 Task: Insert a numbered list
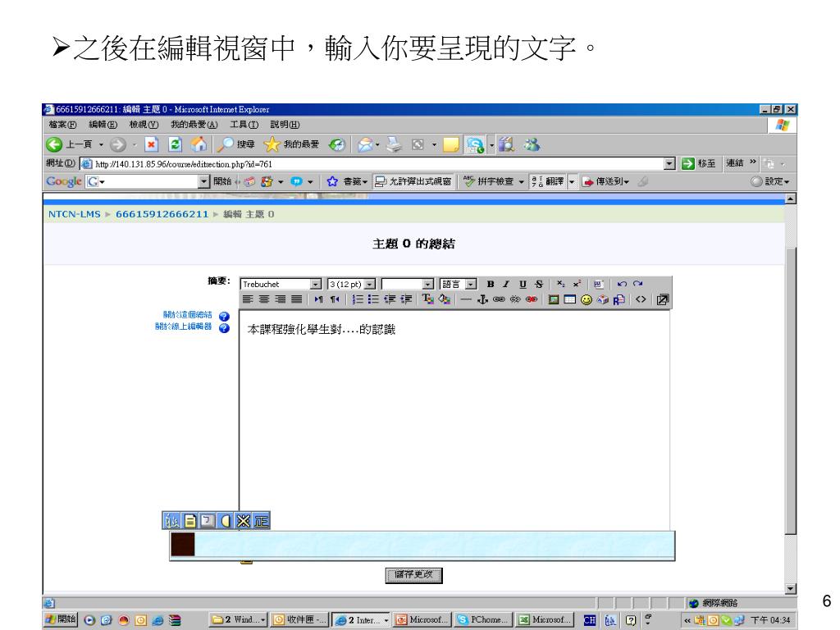358,299
